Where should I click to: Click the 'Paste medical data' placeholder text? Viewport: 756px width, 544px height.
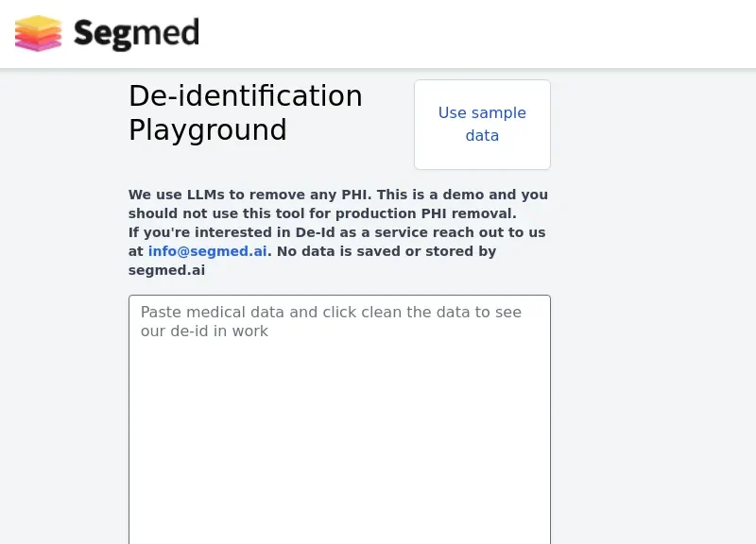[x=331, y=312]
